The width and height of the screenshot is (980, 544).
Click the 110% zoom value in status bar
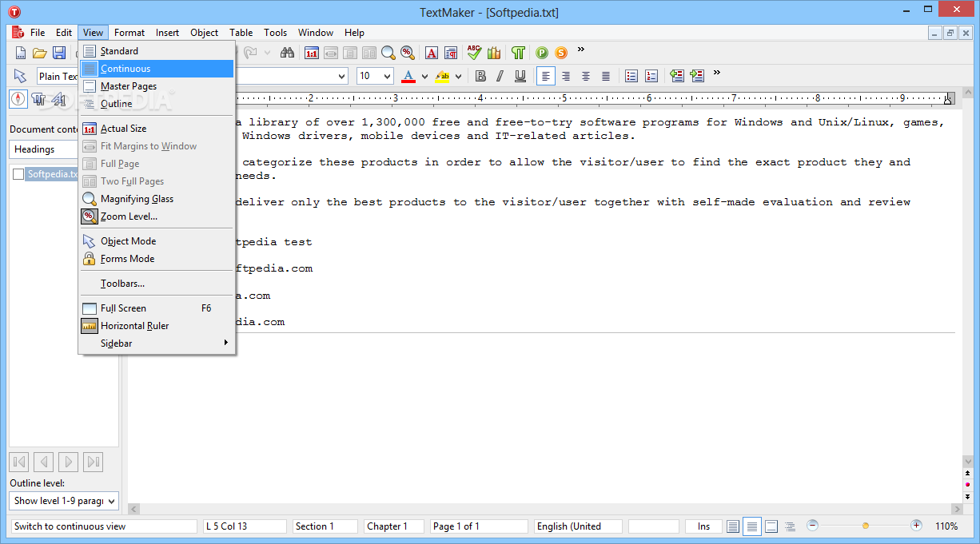click(946, 526)
